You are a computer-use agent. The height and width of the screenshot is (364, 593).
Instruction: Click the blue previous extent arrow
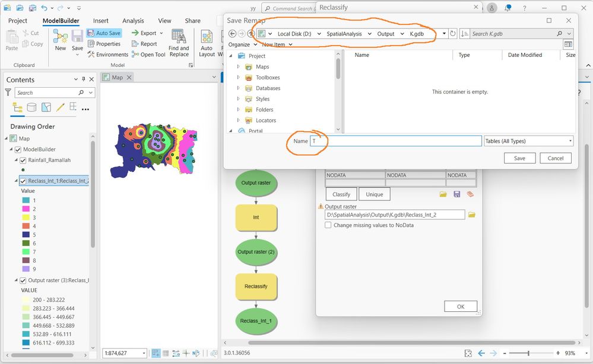pyautogui.click(x=481, y=353)
